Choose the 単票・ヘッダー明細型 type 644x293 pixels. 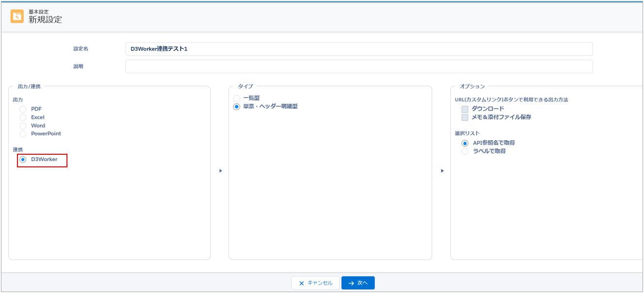pyautogui.click(x=237, y=107)
